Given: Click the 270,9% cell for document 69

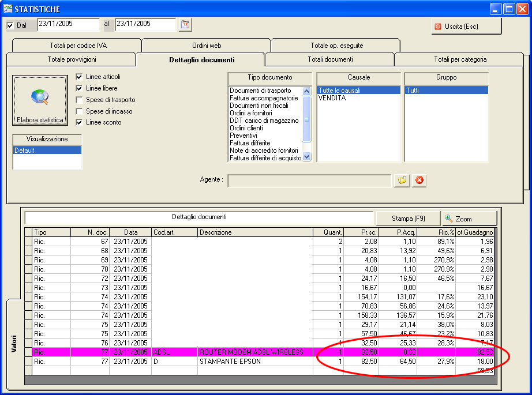Looking at the screenshot, I should pyautogui.click(x=436, y=260).
